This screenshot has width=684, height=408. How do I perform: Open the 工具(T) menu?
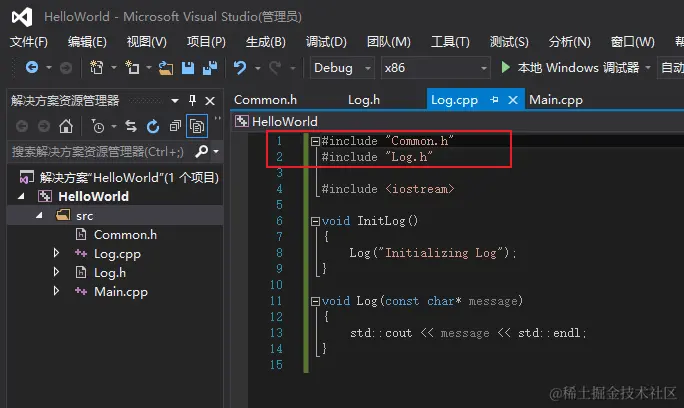coord(450,42)
